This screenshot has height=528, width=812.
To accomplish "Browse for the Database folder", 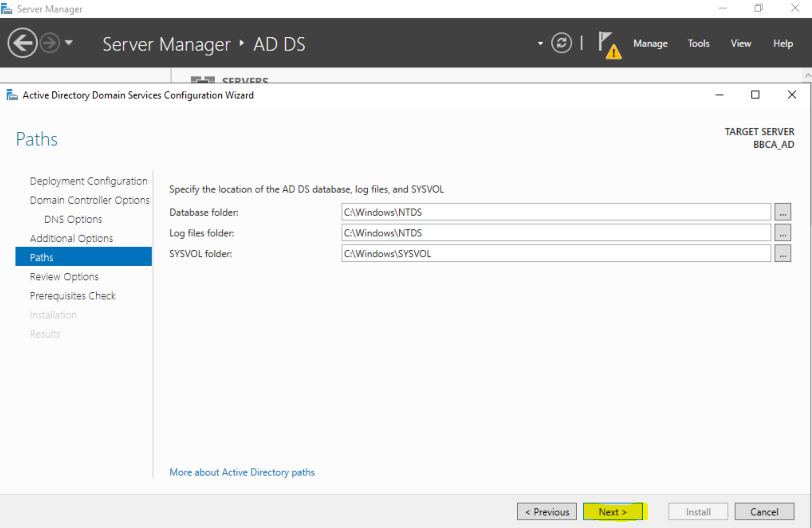I will [783, 212].
